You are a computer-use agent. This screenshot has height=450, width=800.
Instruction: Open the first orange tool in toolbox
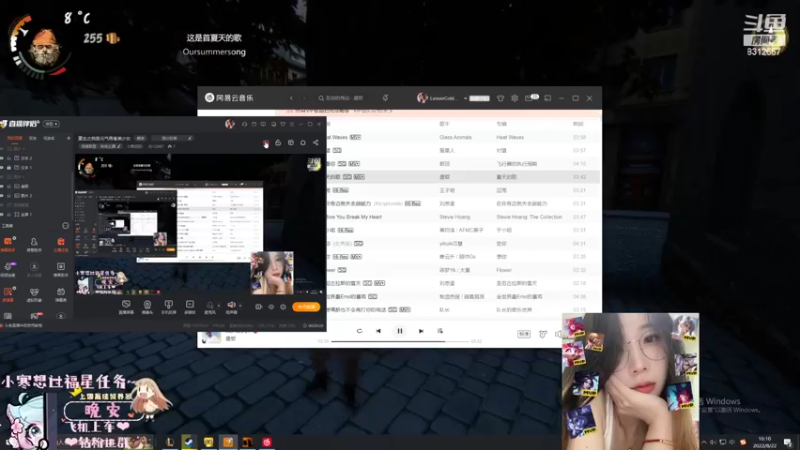(x=8, y=243)
